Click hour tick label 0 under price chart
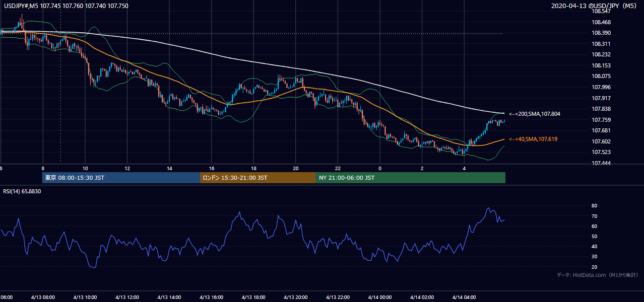644x302 pixels. click(380, 168)
